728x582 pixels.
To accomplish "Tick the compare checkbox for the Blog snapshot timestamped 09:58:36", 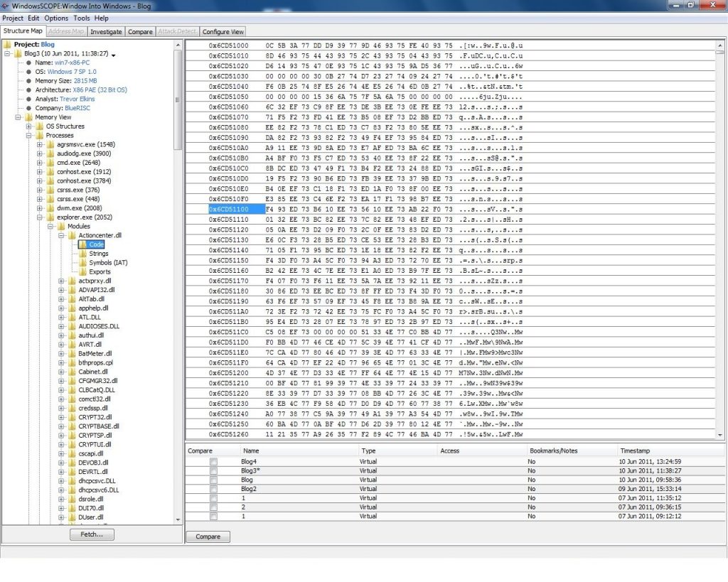I will pyautogui.click(x=213, y=480).
